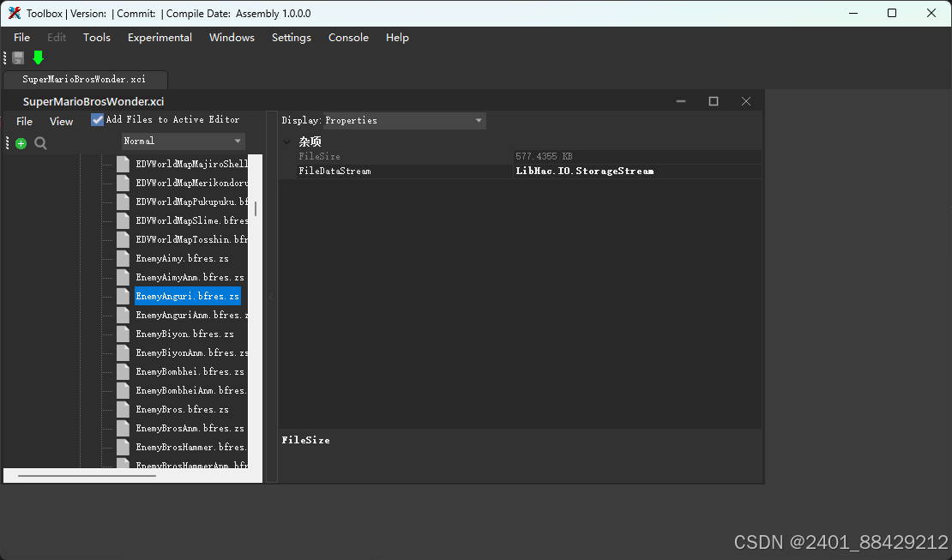The height and width of the screenshot is (560, 952).
Task: Click file icon of EnemyBiyonAnm.bfres.zs
Action: pos(124,352)
